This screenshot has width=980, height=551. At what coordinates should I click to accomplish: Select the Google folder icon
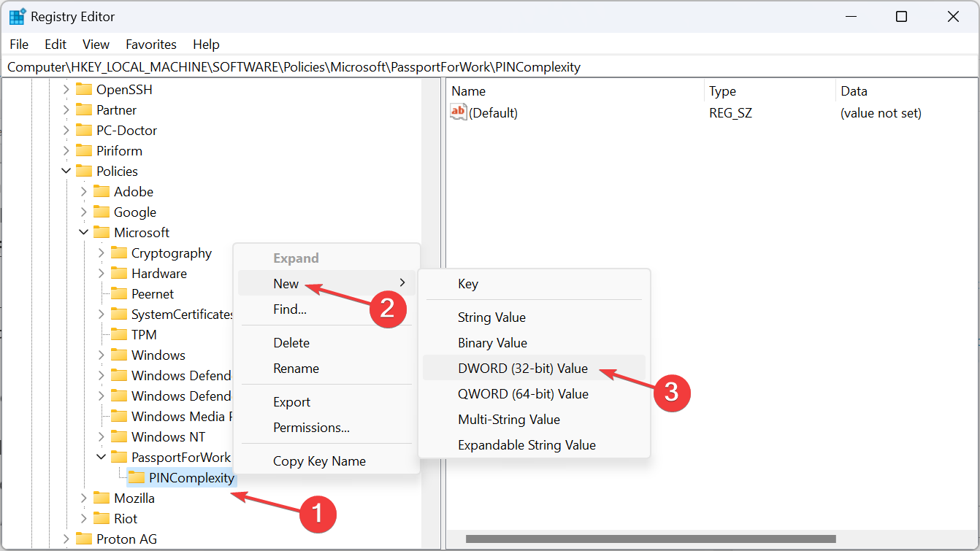102,212
